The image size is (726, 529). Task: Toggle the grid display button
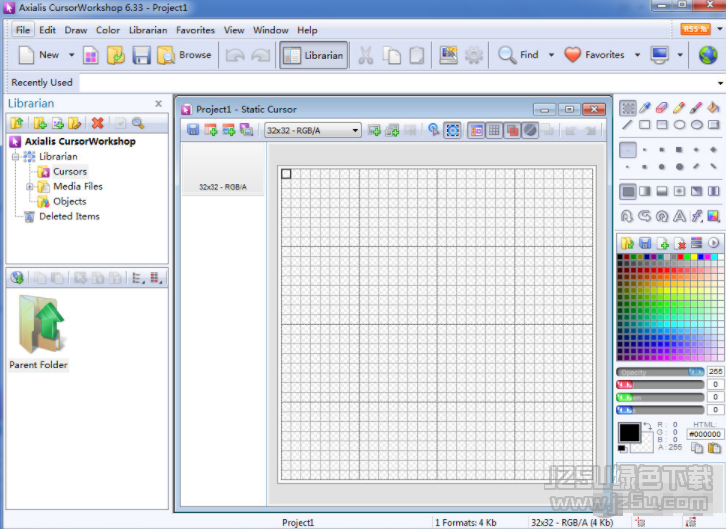tap(494, 130)
